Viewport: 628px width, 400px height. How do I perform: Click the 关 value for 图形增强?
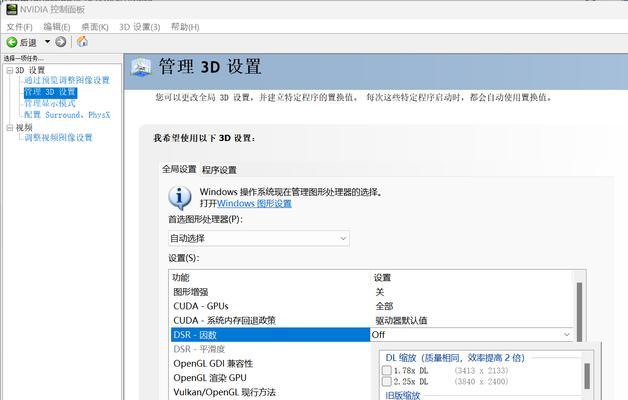click(380, 292)
